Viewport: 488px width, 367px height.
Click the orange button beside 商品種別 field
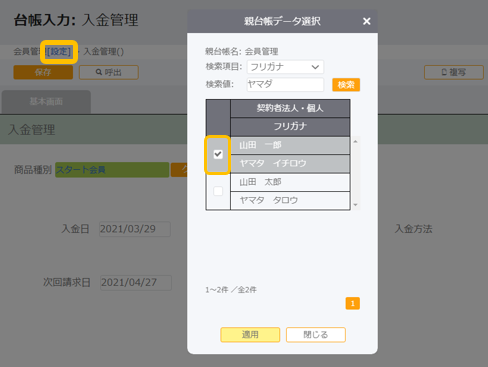[x=179, y=170]
